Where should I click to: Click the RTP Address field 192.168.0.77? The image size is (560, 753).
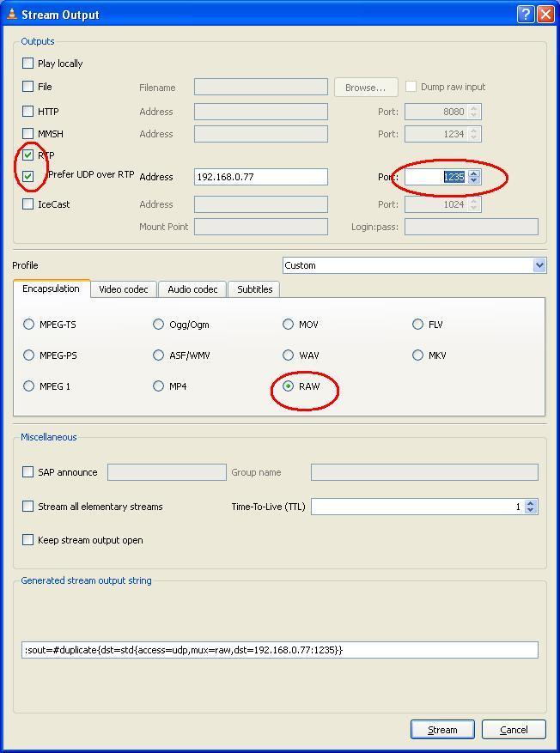(x=261, y=177)
